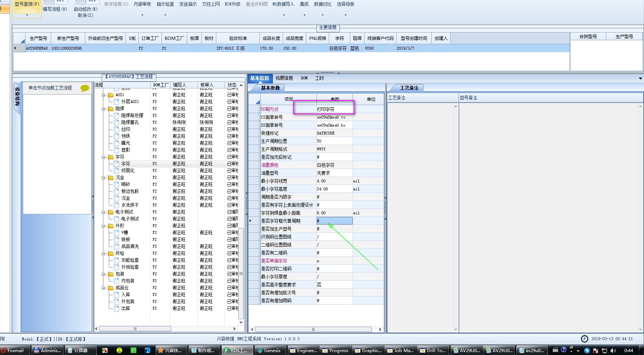Click the 取消(Z) button

coord(86,15)
